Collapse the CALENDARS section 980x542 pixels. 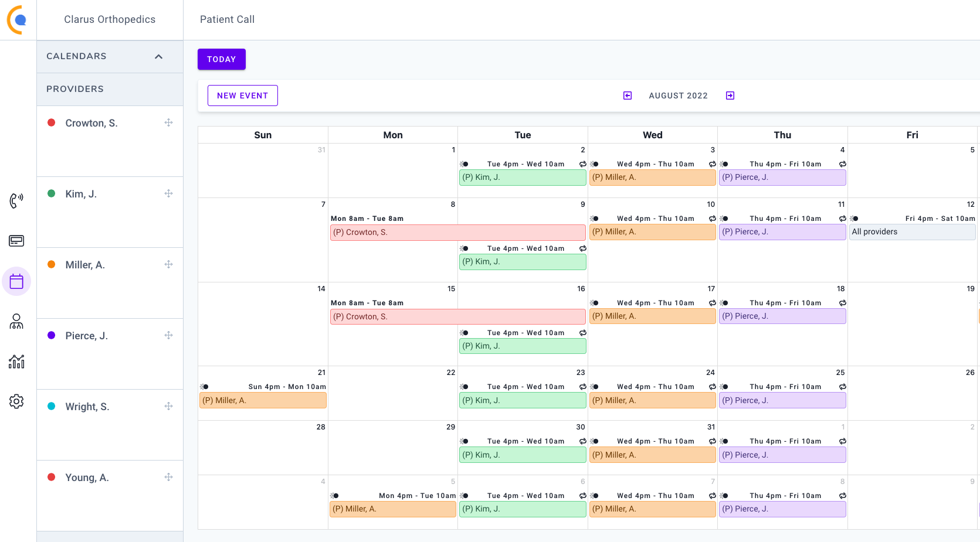coord(158,56)
